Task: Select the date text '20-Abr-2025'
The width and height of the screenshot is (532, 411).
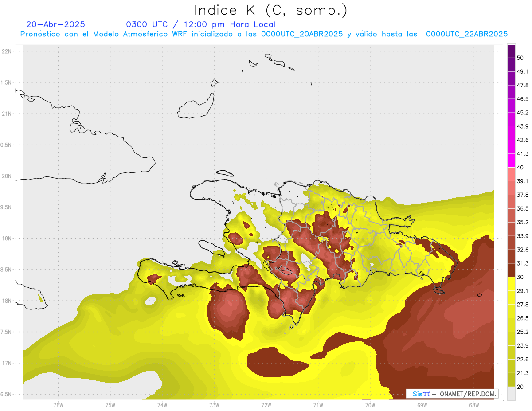Action: 56,24
